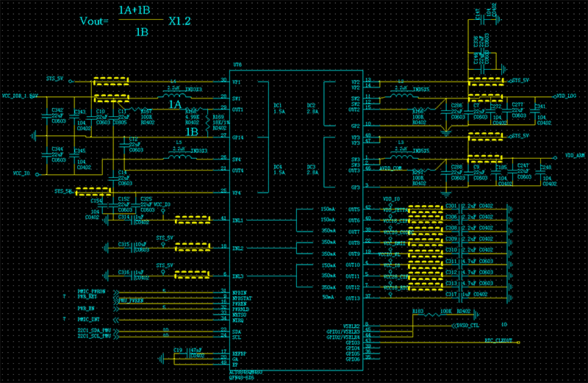Select capacitor label 'C344'
The width and height of the screenshot is (588, 383).
57,149
